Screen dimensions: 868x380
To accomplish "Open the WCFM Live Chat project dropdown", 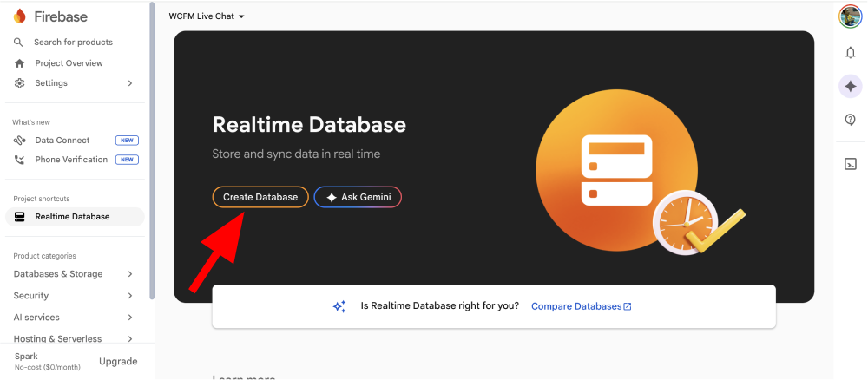I will [207, 16].
